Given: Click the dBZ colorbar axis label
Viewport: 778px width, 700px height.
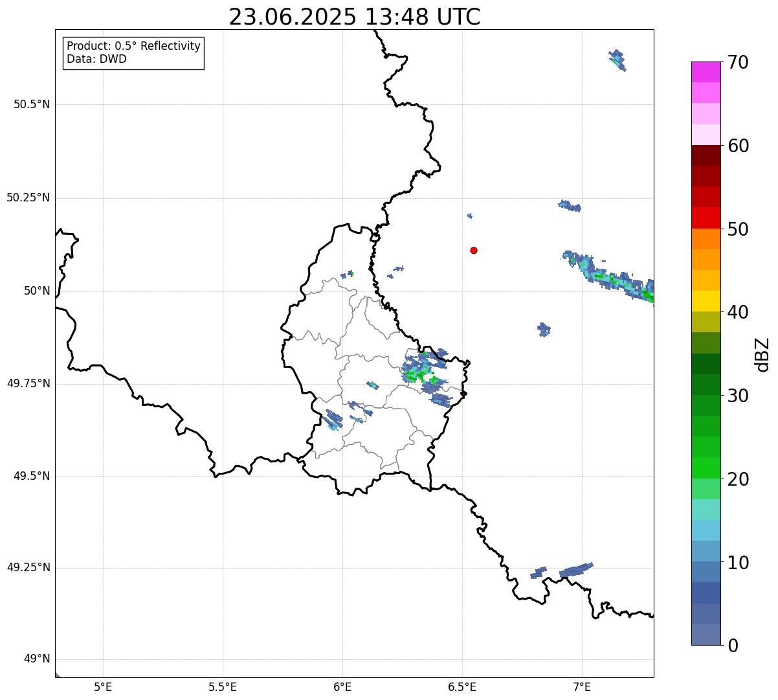Looking at the screenshot, I should [762, 354].
